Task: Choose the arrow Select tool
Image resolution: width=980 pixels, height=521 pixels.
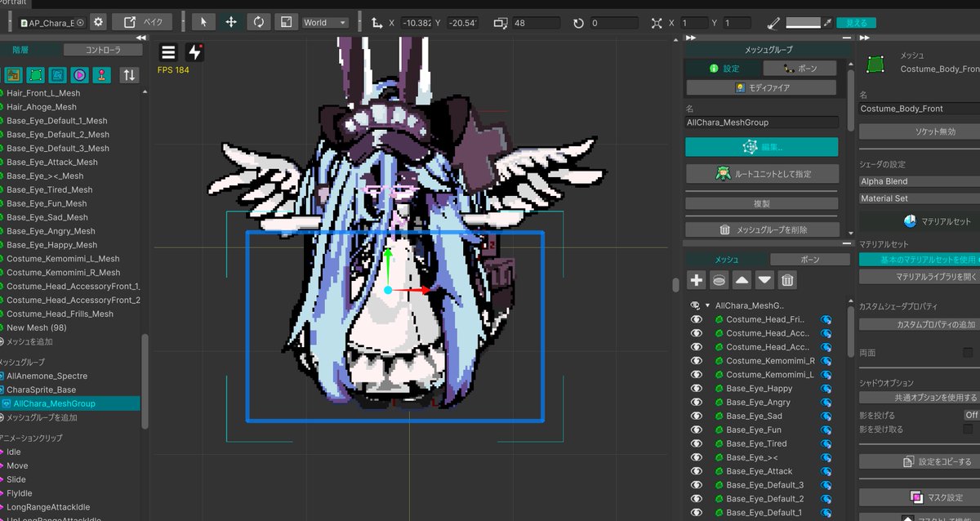Action: (203, 22)
